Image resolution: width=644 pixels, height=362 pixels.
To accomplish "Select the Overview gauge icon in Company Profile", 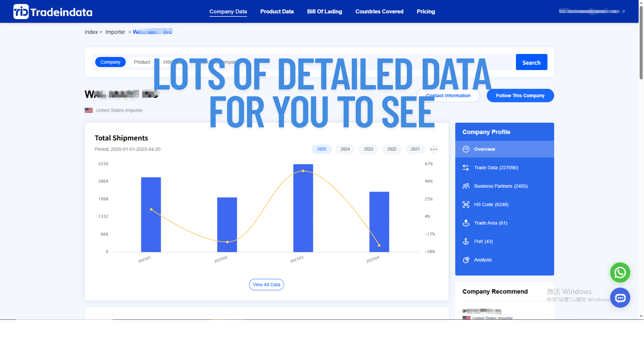I will click(x=466, y=149).
